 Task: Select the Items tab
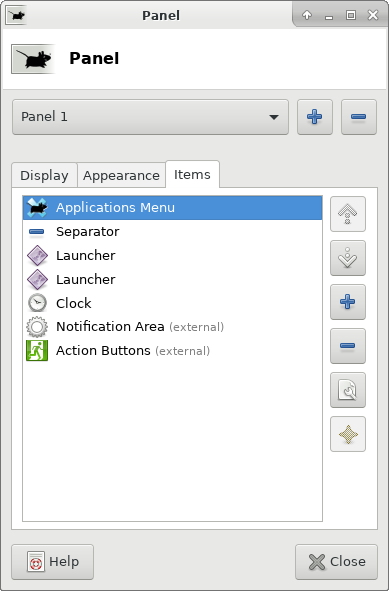192,174
